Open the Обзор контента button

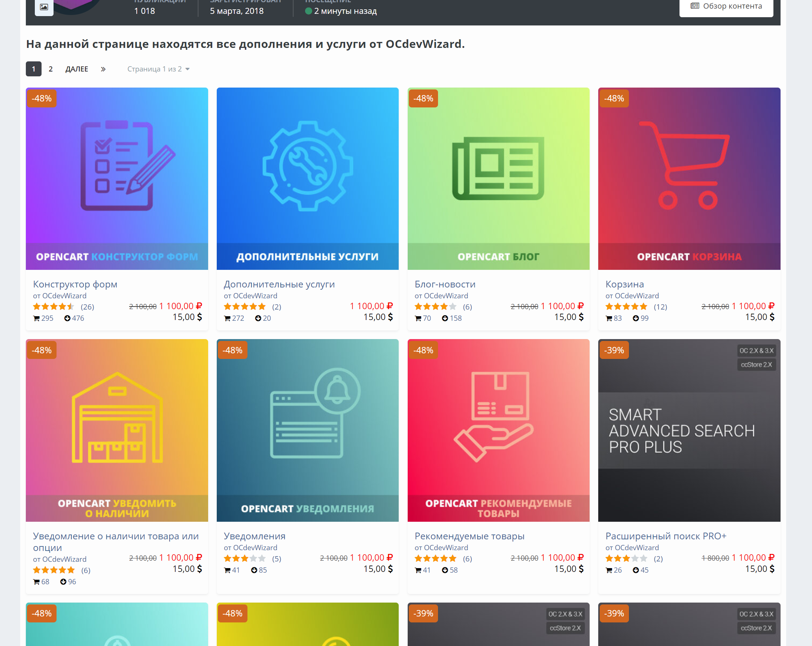726,6
